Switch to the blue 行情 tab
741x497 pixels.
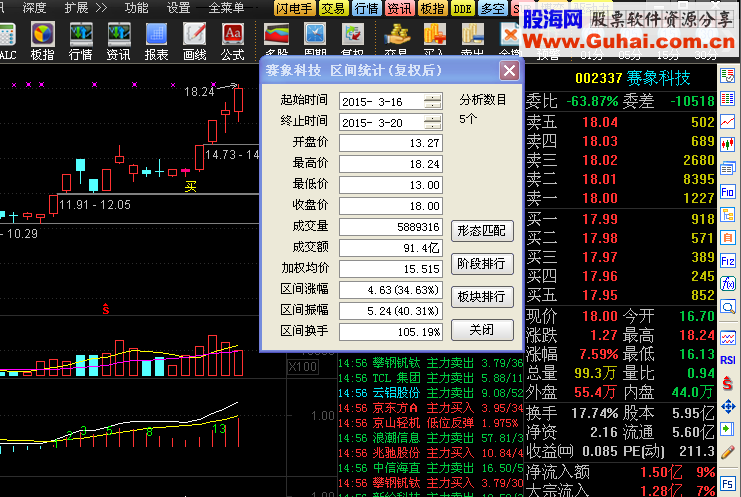(366, 9)
